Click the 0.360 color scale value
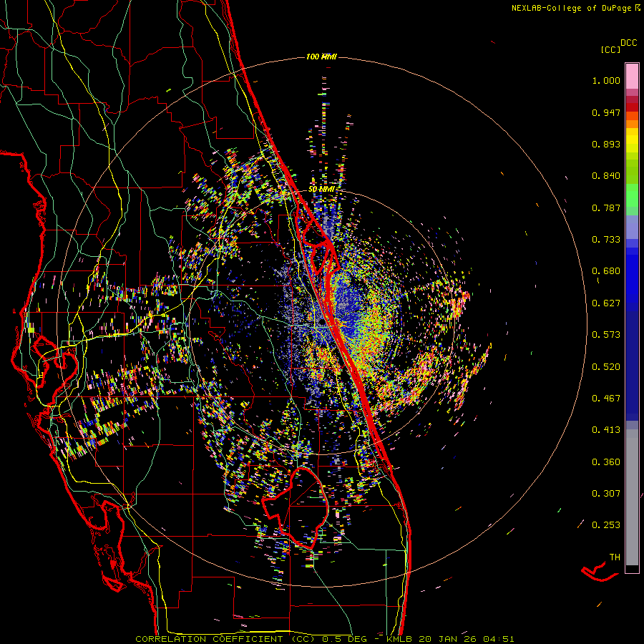Viewport: 644px width, 644px height. [x=606, y=462]
